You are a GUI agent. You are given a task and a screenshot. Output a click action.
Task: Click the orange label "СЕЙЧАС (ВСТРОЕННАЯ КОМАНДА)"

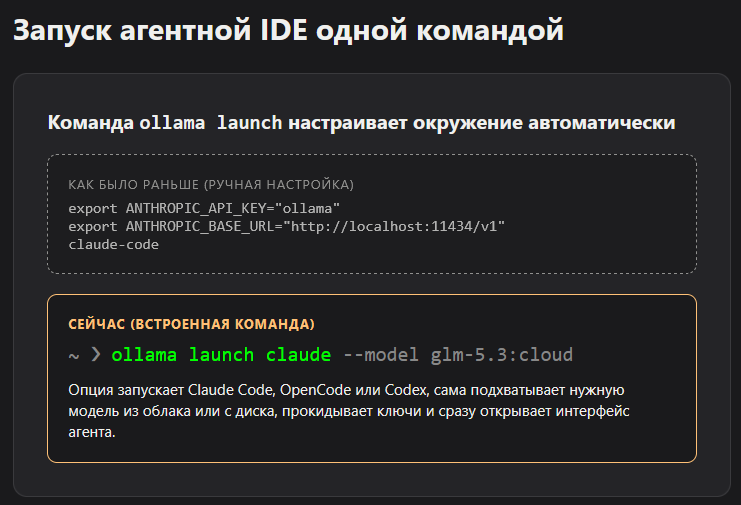click(191, 324)
